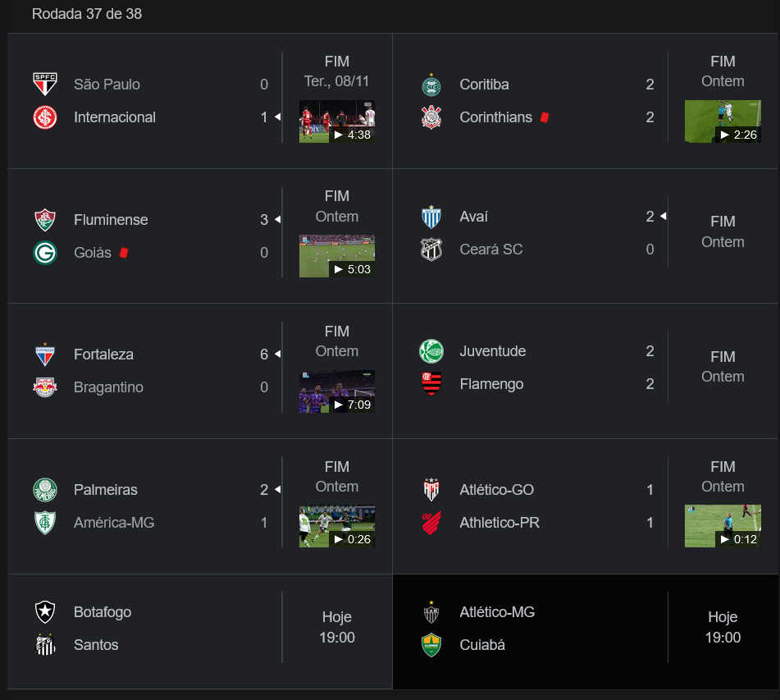The image size is (780, 700).
Task: Play the São Paulo vs Internacional highlights
Action: 337,121
